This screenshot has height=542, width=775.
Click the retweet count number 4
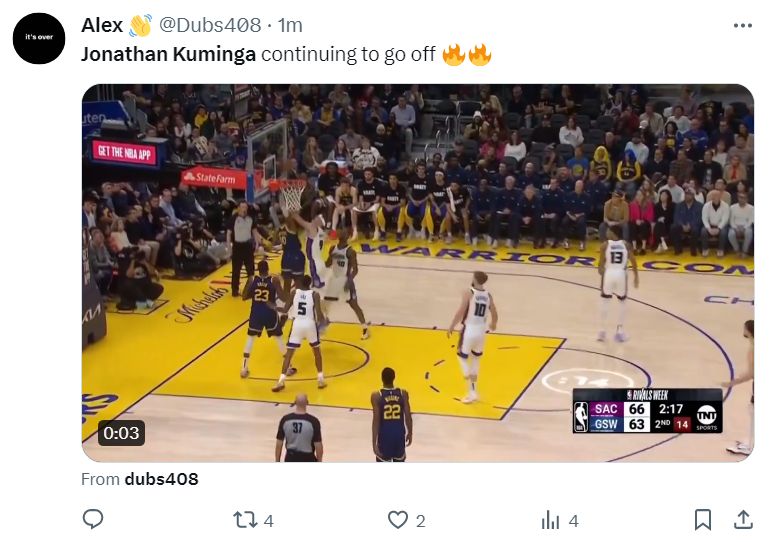coord(268,521)
